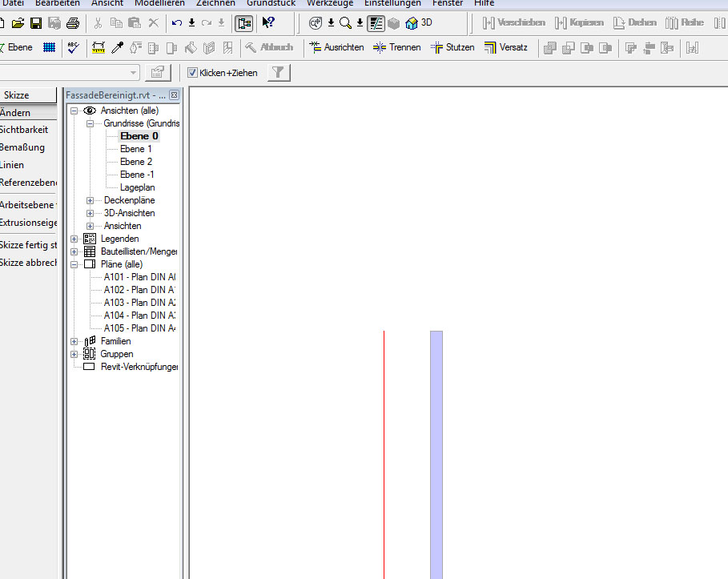Screen dimensions: 728x579
Task: Collapse the Ansichten (alle) tree node
Action: click(x=74, y=111)
